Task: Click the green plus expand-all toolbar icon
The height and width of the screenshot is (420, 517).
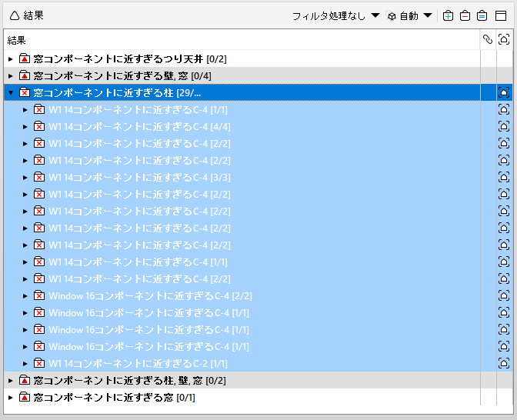Action: tap(448, 16)
